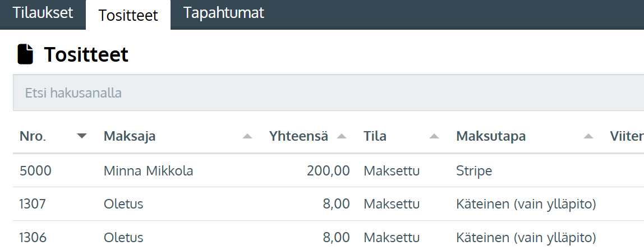Viewport: 644px width, 250px height.
Task: Click sort arrow next to Tila
Action: click(x=434, y=136)
